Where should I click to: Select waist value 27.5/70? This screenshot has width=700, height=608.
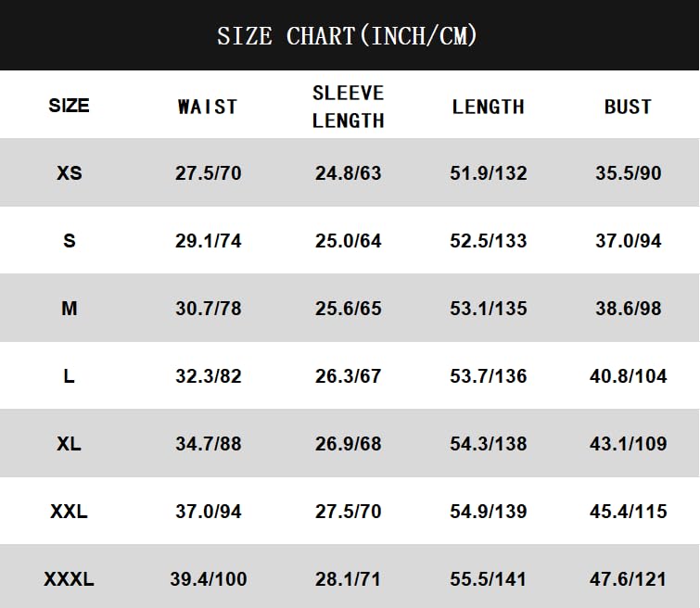pos(208,172)
